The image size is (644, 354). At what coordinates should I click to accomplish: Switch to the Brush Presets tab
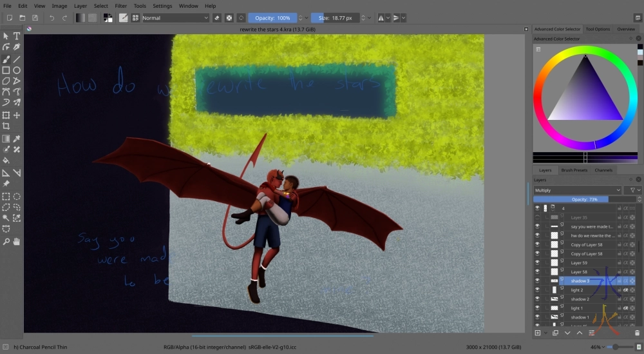point(574,170)
